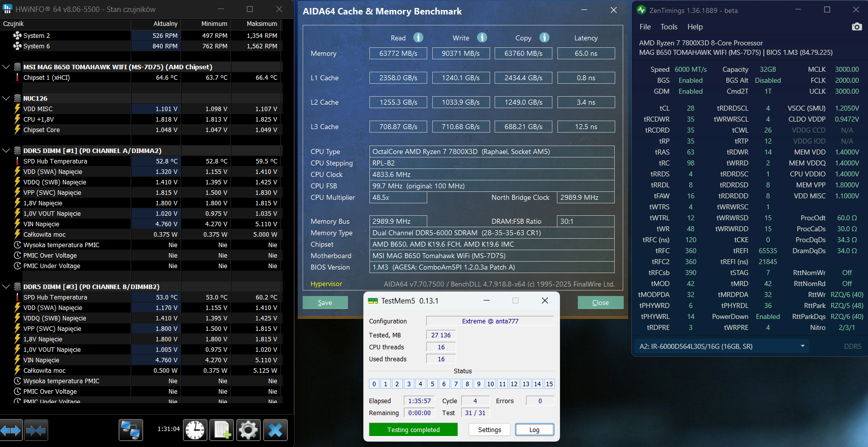Collapse the NUC126 sensor group
The width and height of the screenshot is (868, 447).
coord(6,98)
